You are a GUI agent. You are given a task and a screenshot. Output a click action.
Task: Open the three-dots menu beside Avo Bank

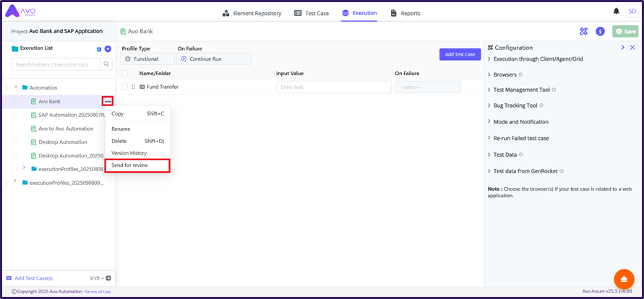point(107,102)
